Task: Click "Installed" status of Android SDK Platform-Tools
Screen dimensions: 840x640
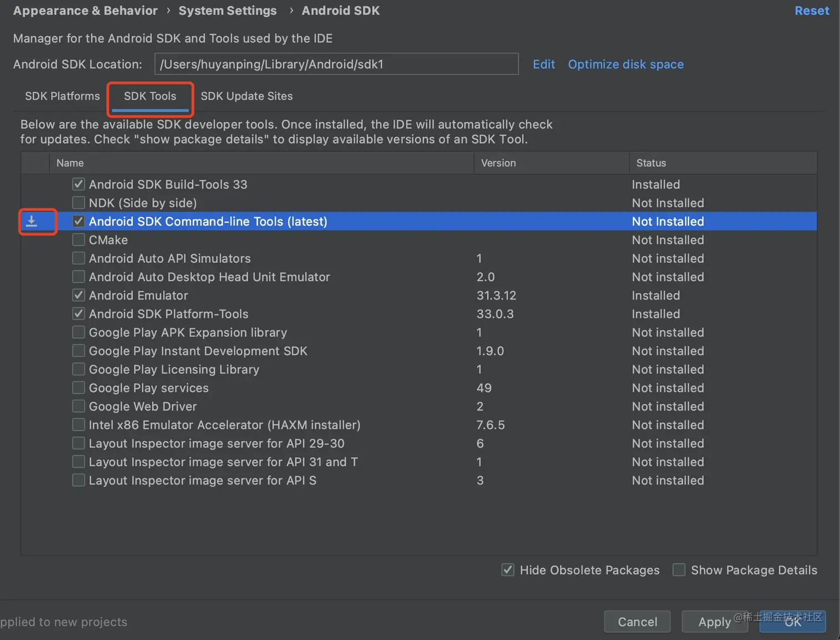Action: [x=656, y=314]
